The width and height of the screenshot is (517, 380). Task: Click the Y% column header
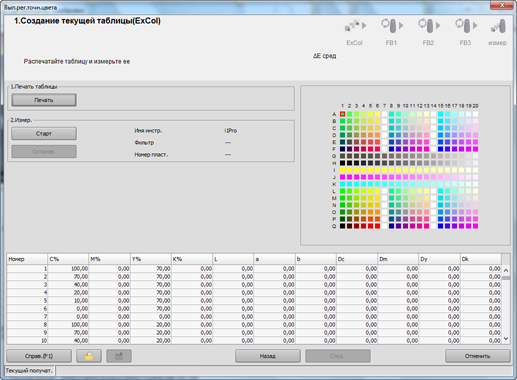[151, 259]
